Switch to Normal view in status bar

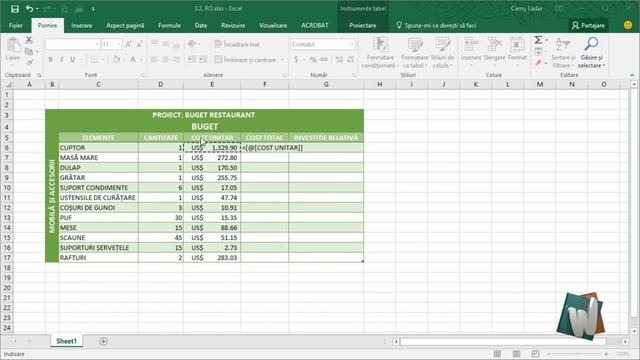click(x=497, y=354)
